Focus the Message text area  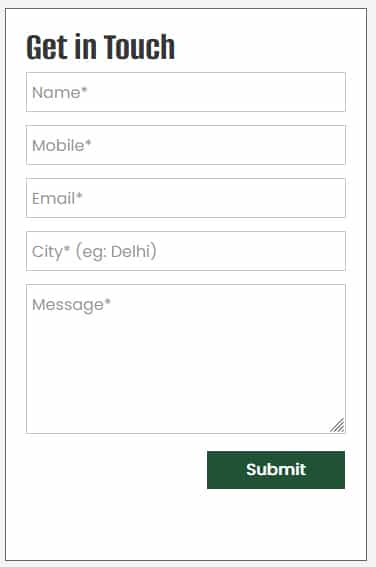(186, 359)
